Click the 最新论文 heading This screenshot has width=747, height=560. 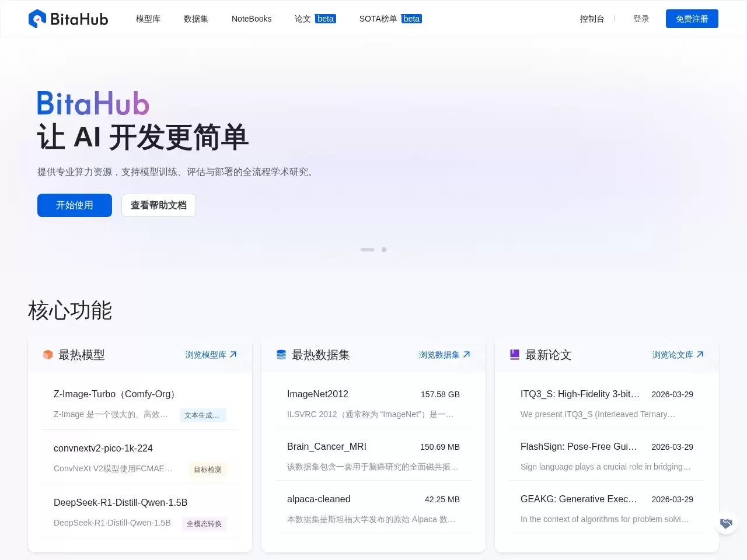click(x=549, y=355)
